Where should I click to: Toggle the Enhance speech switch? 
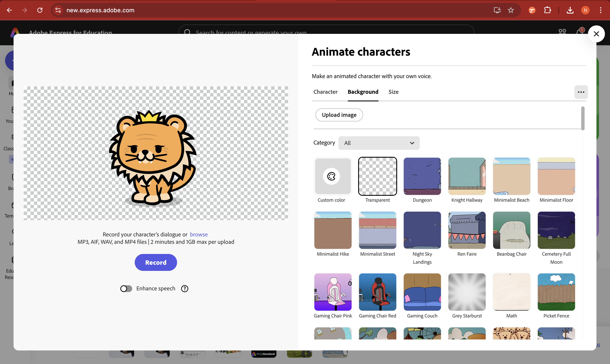126,289
